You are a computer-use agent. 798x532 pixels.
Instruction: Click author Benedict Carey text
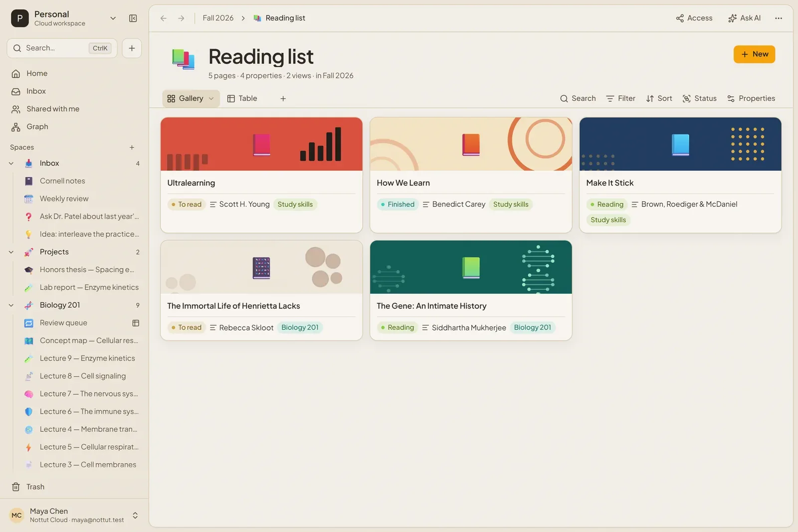point(459,204)
